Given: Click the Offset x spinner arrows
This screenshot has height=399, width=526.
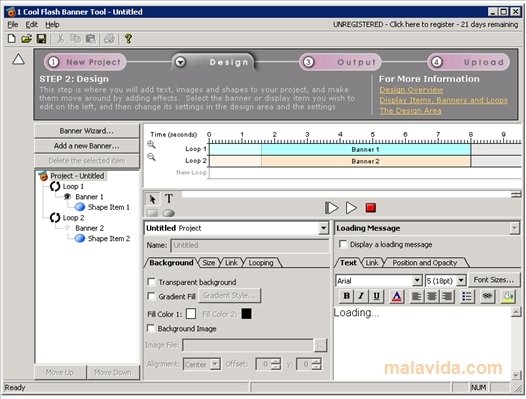Looking at the screenshot, I should 276,364.
